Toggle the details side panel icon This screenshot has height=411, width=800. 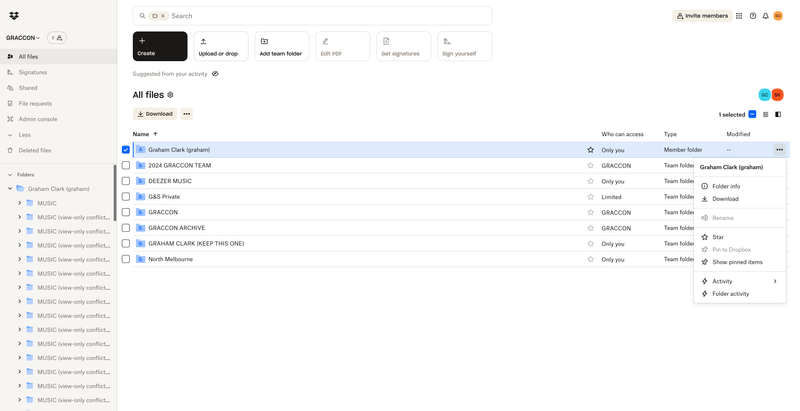click(778, 115)
